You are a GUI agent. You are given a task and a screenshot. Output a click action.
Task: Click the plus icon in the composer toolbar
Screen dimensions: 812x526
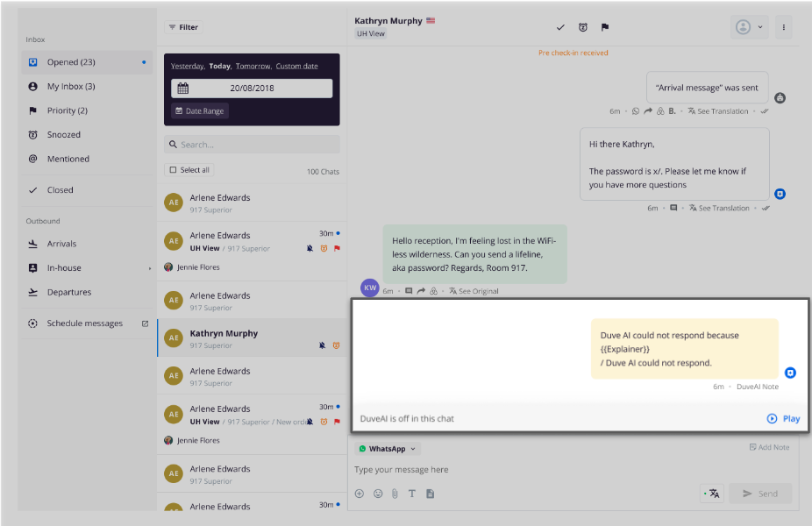click(x=360, y=494)
